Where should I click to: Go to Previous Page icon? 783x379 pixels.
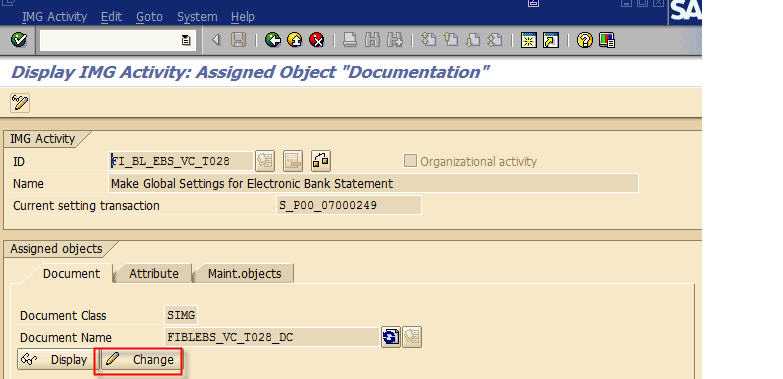pyautogui.click(x=450, y=40)
